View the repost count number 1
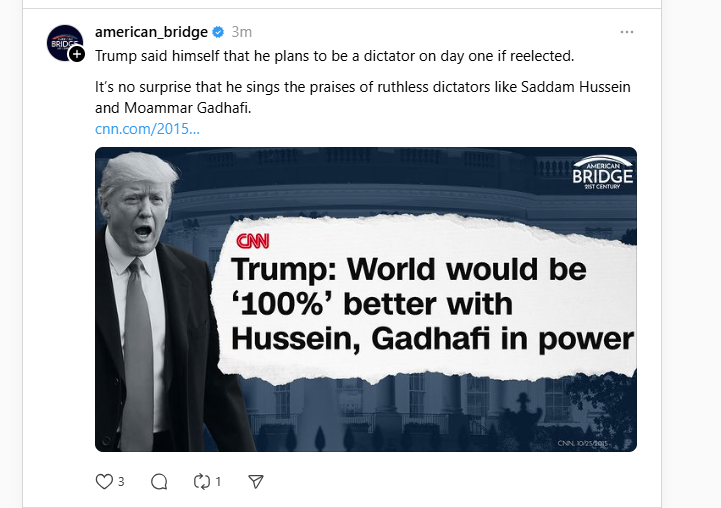 pyautogui.click(x=219, y=481)
